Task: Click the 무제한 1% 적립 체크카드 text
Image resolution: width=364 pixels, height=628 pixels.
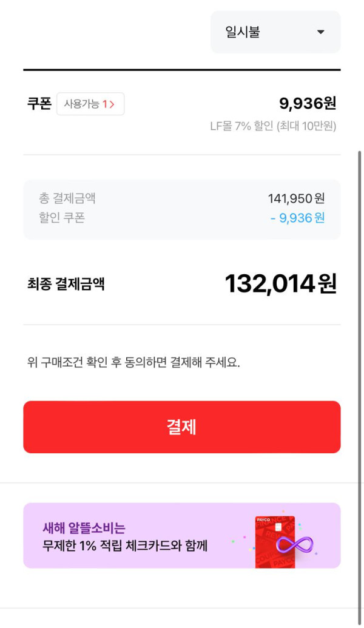Action: point(125,545)
